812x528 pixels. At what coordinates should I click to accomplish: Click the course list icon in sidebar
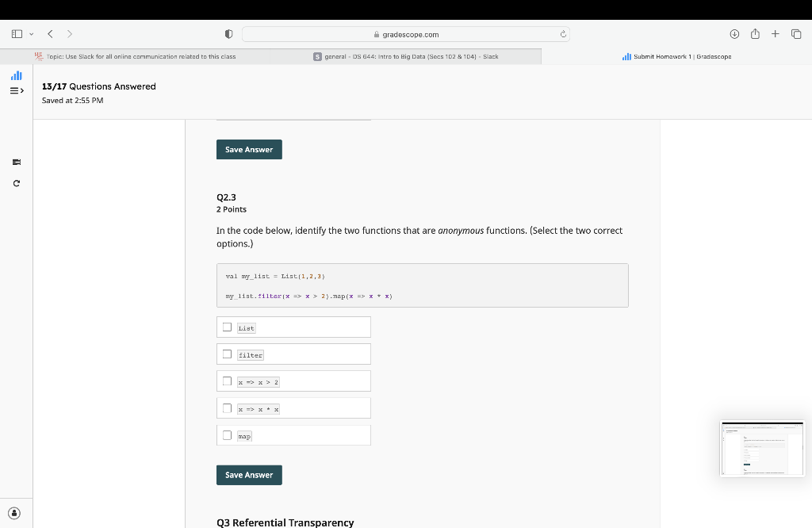(17, 162)
